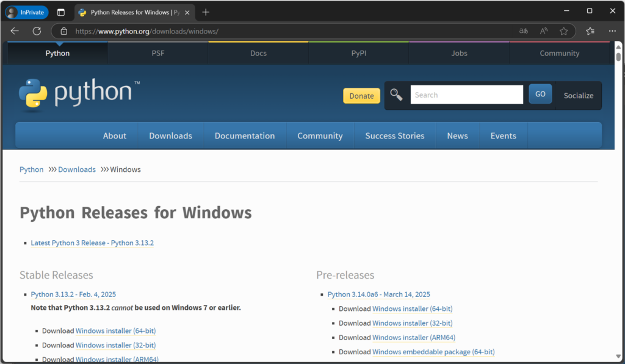Expand the Documentation navigation menu
This screenshot has height=364, width=625.
click(x=244, y=136)
